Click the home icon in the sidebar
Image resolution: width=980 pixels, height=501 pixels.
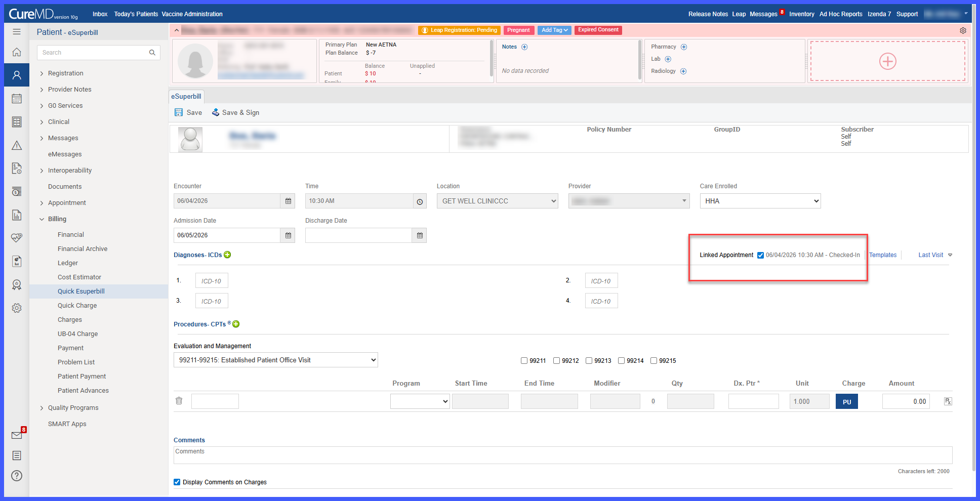(17, 52)
